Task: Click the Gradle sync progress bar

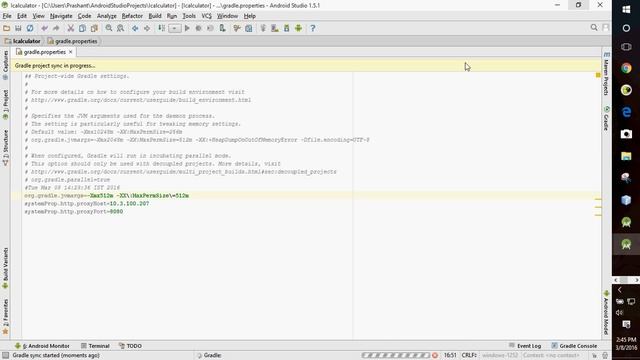Action: tap(395, 356)
